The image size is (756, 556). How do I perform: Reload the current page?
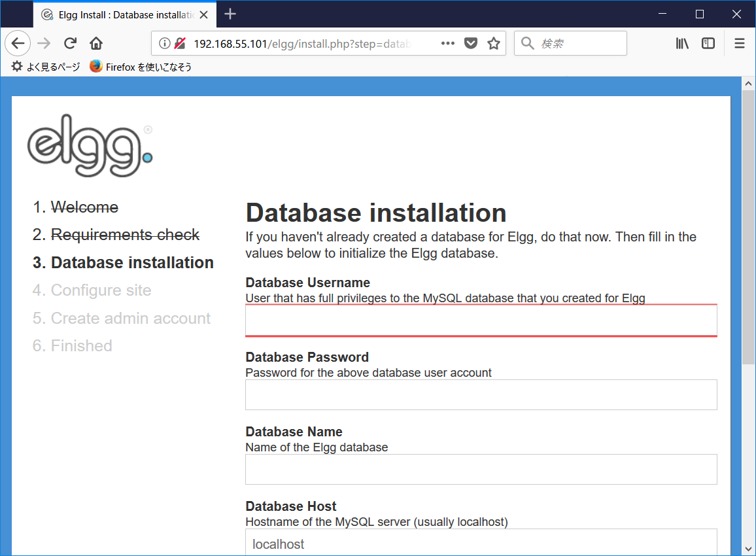70,43
